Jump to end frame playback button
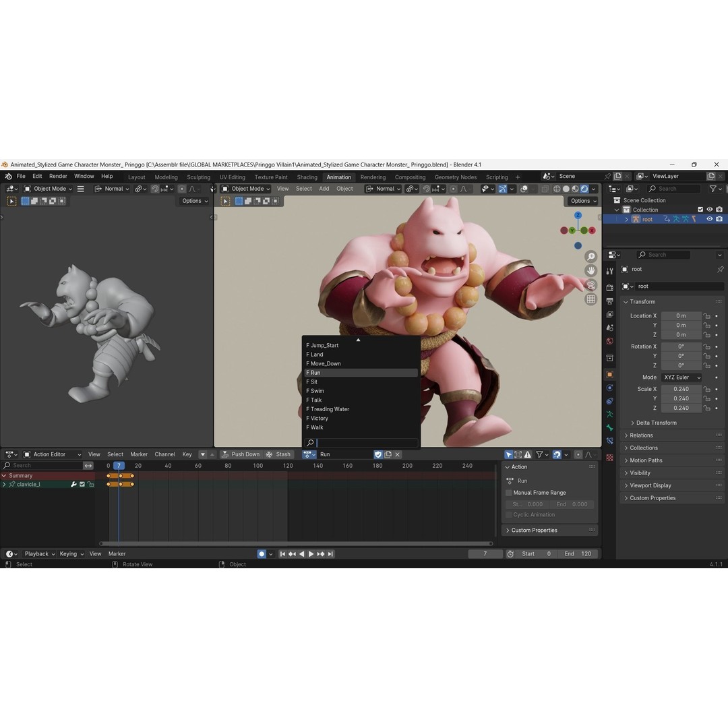728x728 pixels. click(x=330, y=554)
